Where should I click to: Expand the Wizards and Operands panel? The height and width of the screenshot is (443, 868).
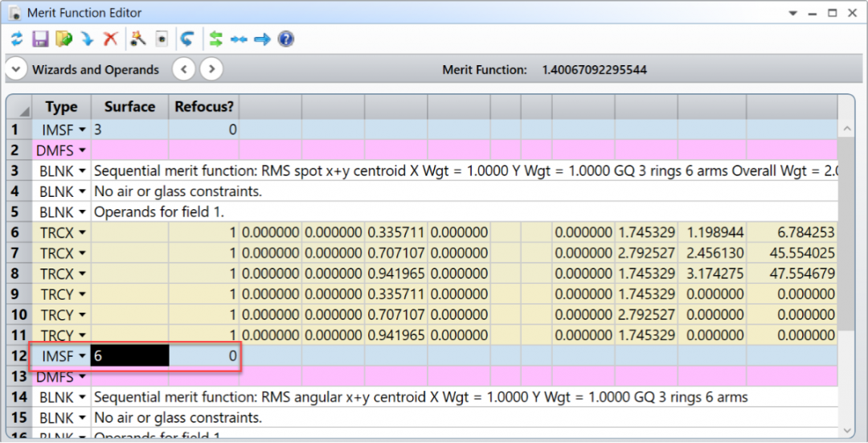[16, 69]
